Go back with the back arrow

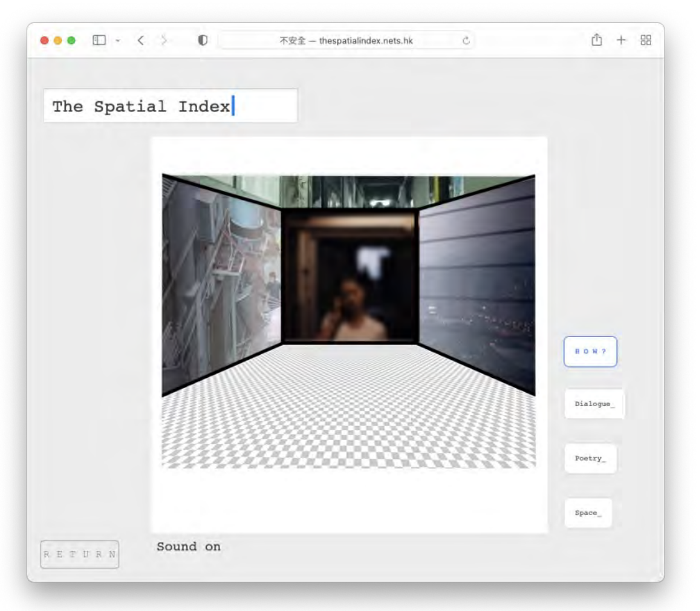pos(141,40)
